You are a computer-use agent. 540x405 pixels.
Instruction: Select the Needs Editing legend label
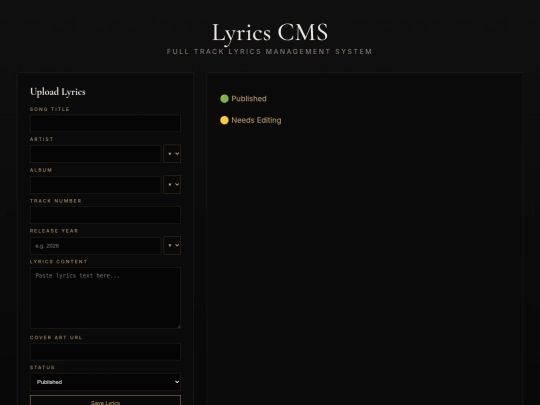[x=256, y=120]
